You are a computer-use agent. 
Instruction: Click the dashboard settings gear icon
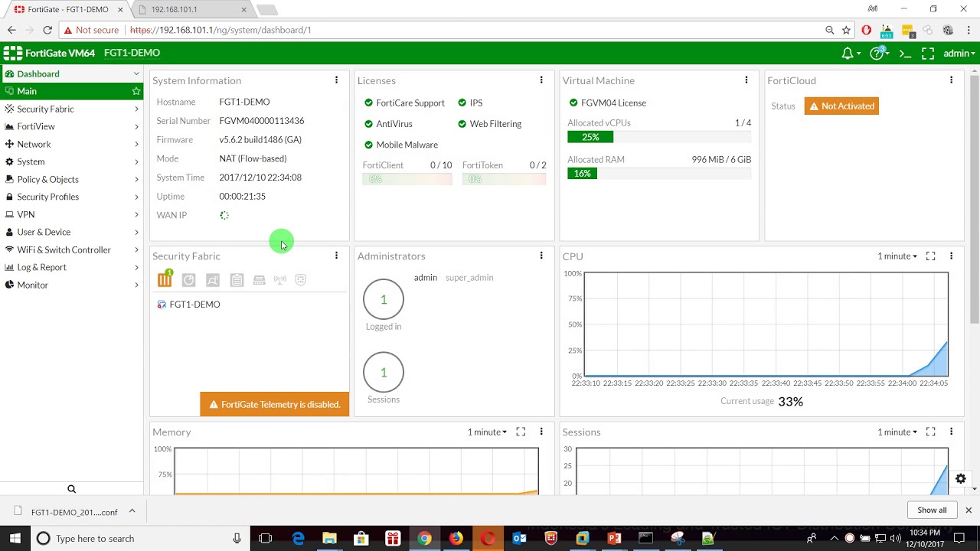pos(961,479)
